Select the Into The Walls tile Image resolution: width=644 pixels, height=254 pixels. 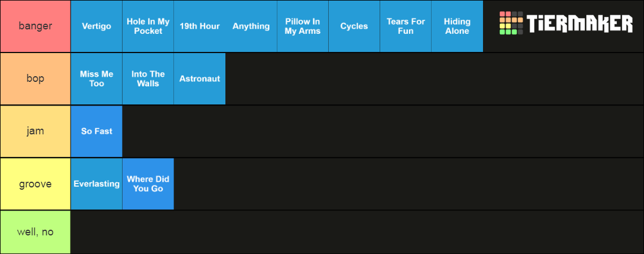point(148,79)
